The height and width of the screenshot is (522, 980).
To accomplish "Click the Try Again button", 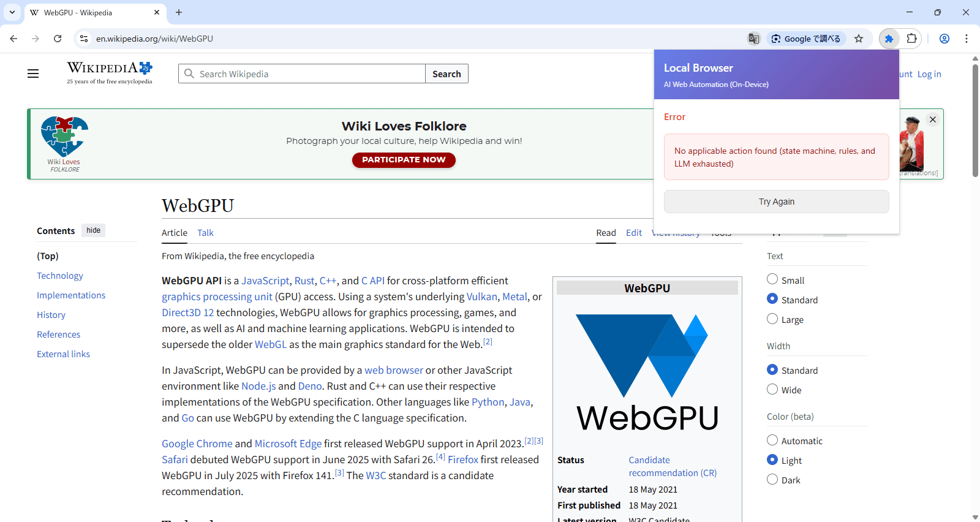I will pos(776,202).
